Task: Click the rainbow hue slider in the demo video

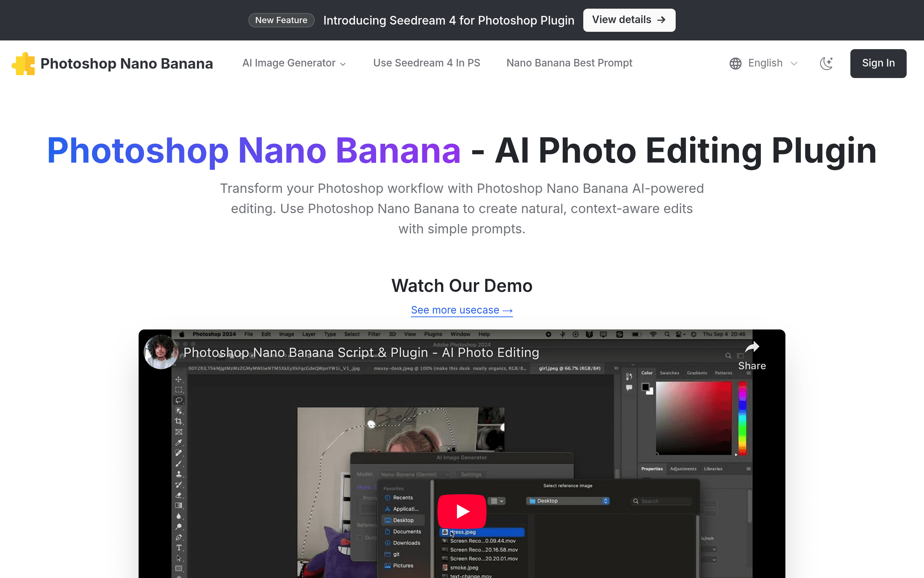Action: tap(742, 418)
